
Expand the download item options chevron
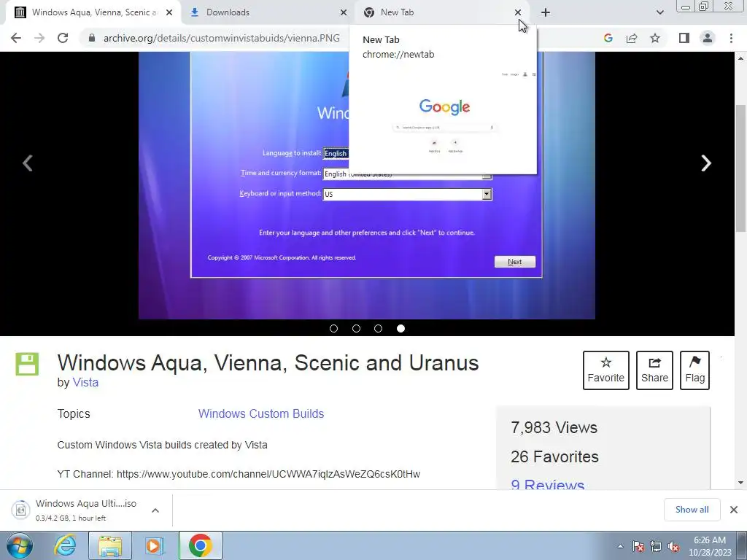[x=155, y=510]
